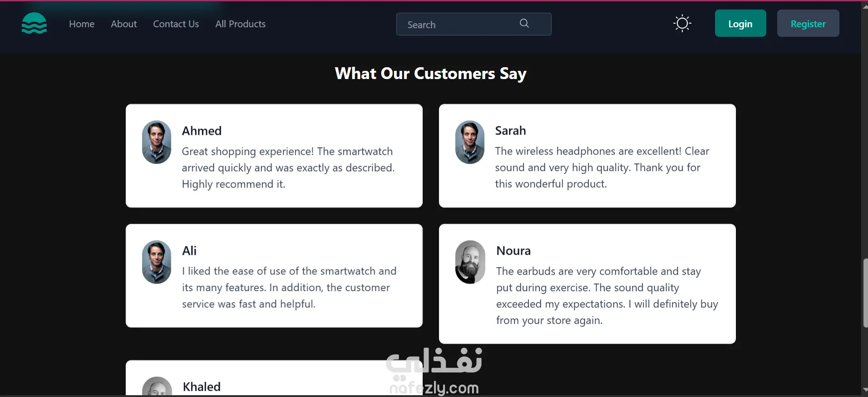Toggle the light/dark theme sun icon
The width and height of the screenshot is (868, 397).
point(682,23)
